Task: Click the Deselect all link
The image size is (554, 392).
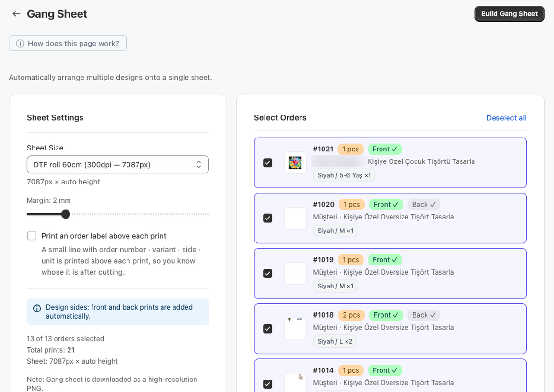Action: [x=506, y=118]
